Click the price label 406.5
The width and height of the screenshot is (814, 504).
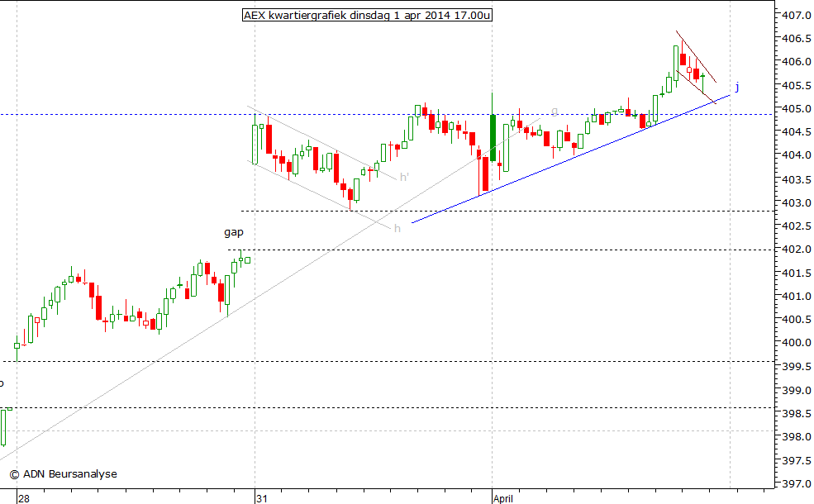click(797, 38)
